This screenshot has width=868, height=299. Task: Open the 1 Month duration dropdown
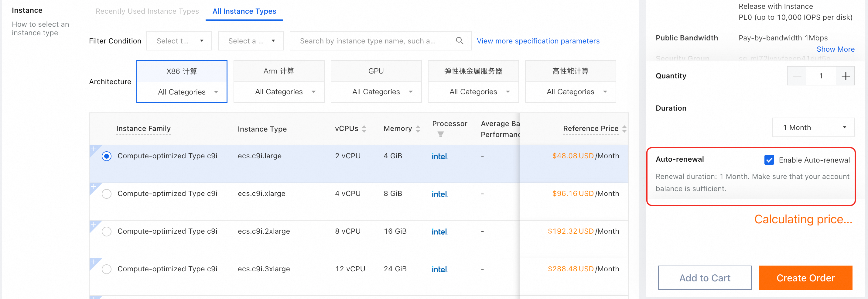(x=813, y=127)
